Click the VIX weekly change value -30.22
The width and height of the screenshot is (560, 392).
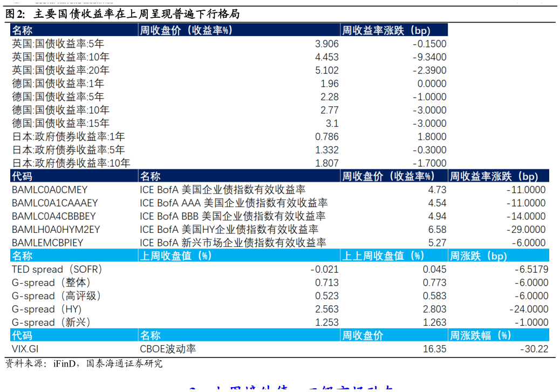click(x=534, y=349)
